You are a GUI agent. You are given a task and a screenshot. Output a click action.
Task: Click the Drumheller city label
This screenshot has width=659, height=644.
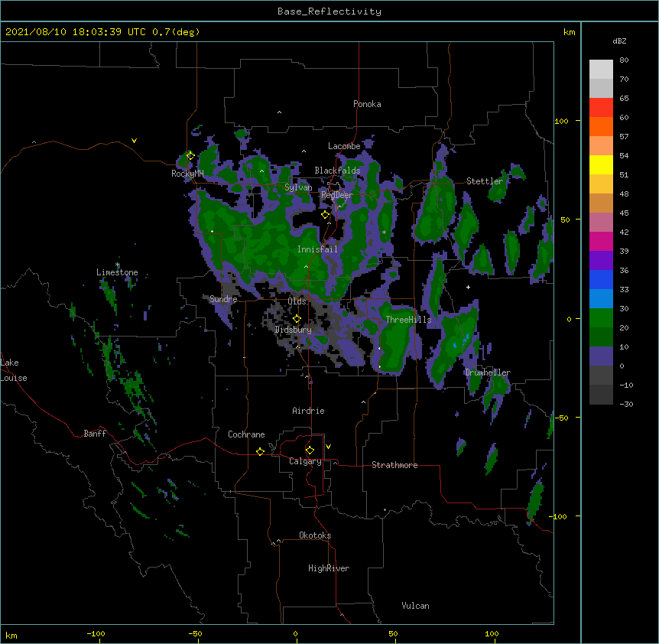pos(488,372)
